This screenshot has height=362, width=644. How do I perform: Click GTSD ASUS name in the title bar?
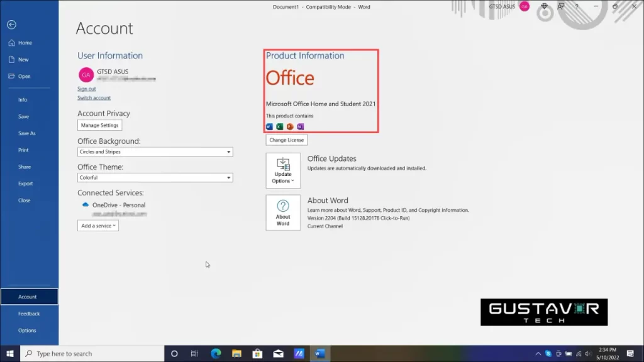tap(502, 6)
